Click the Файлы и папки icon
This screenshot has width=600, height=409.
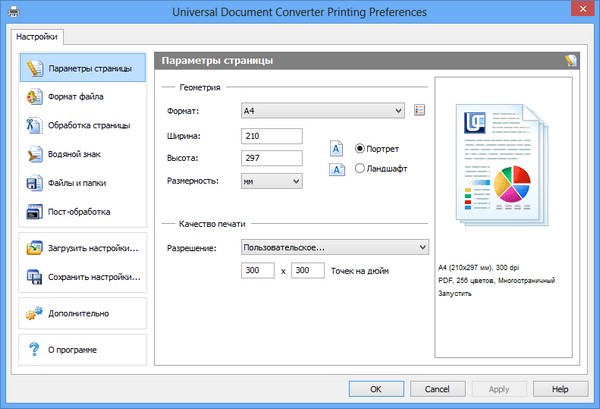(x=33, y=183)
